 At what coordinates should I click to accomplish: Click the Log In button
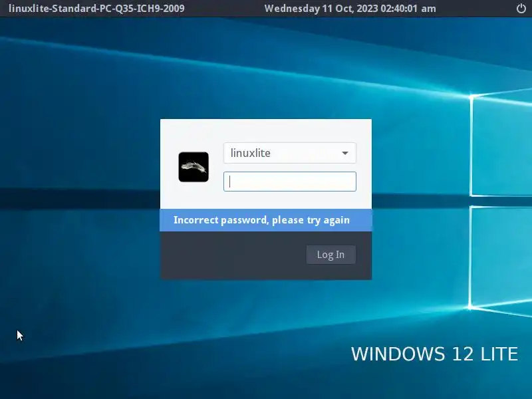coord(331,255)
